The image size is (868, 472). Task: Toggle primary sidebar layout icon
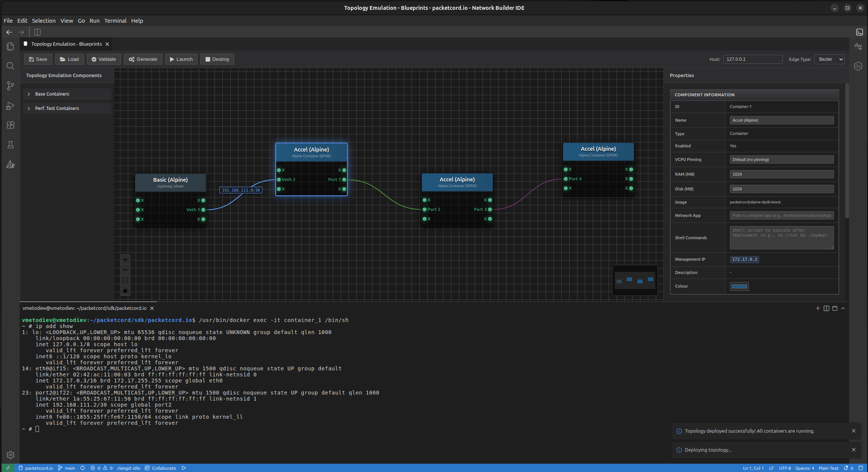37,32
